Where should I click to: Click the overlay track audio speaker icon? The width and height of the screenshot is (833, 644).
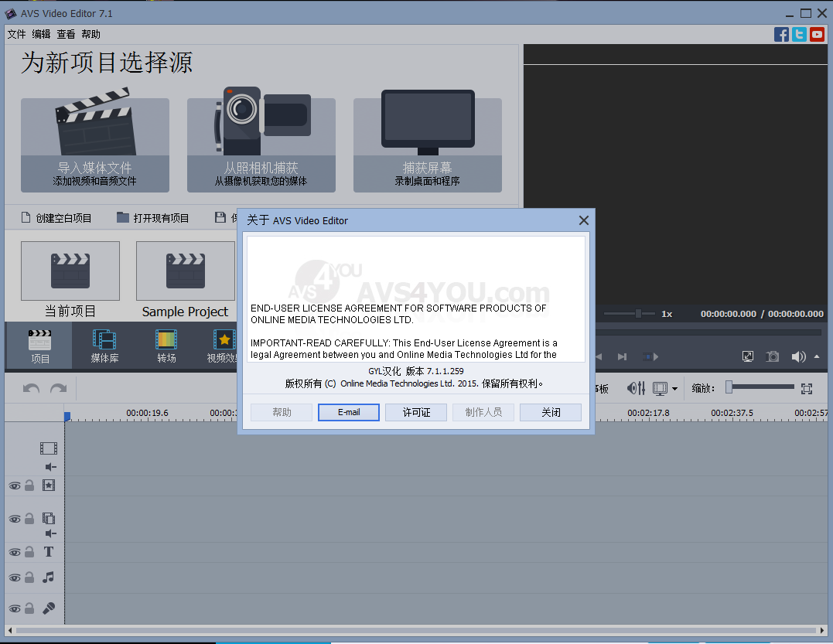[x=51, y=533]
